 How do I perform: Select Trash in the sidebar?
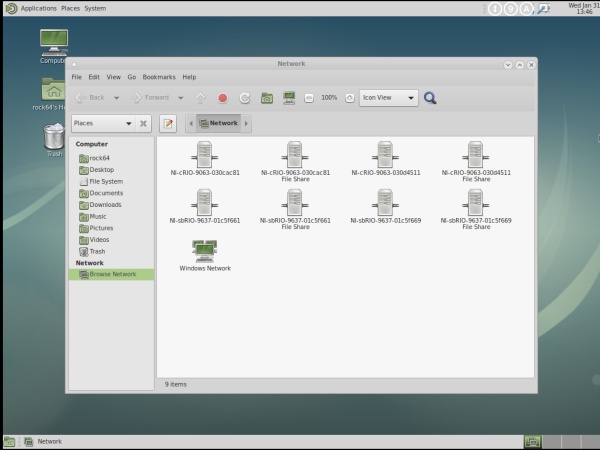[x=111, y=251]
